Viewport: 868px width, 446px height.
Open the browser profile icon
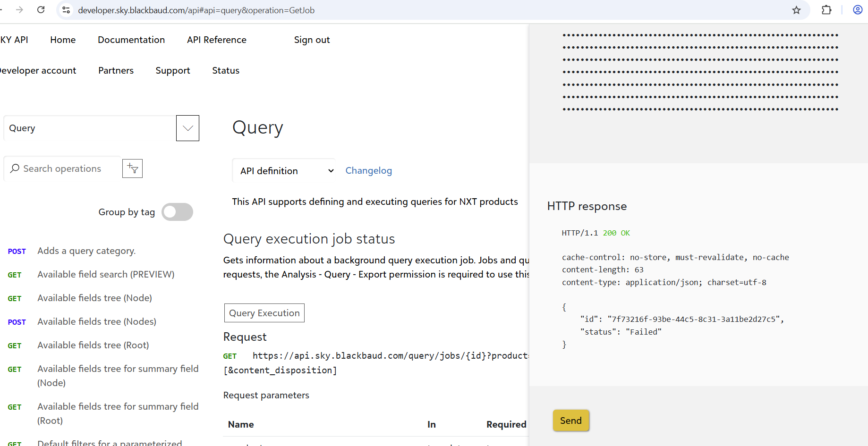click(858, 10)
